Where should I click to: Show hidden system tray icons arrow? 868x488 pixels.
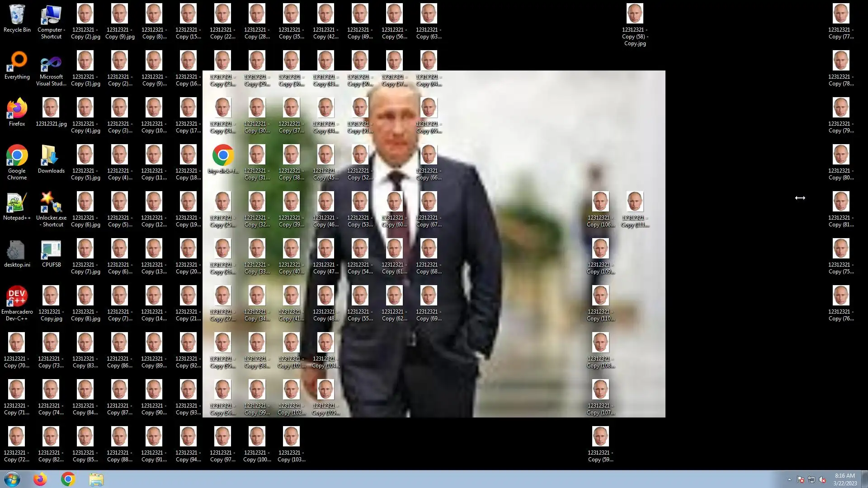789,479
